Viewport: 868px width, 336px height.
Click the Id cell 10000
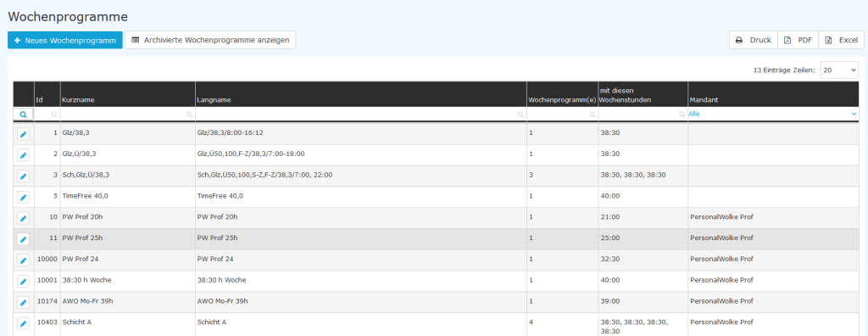(47, 260)
